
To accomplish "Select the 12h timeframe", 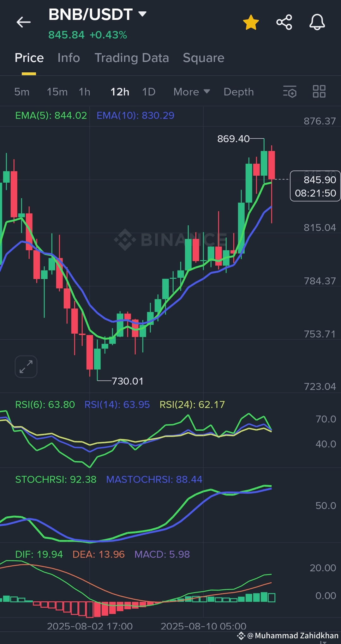I will tap(120, 92).
